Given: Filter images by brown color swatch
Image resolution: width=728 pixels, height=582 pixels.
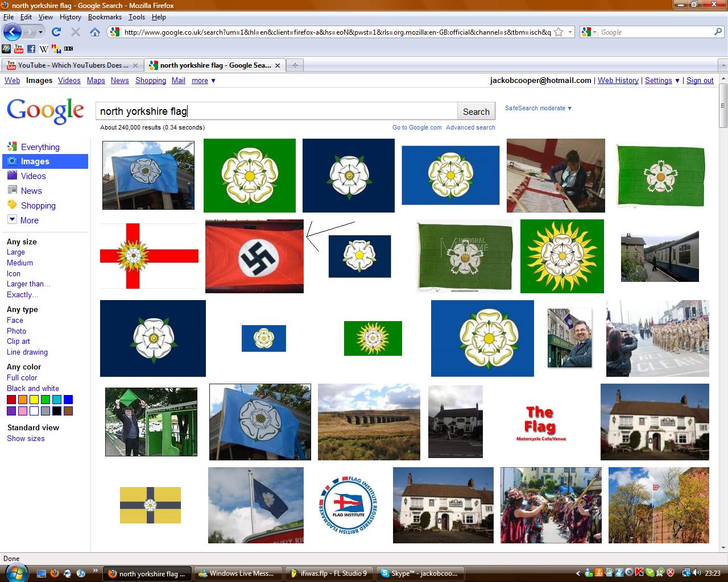Looking at the screenshot, I should (x=68, y=411).
